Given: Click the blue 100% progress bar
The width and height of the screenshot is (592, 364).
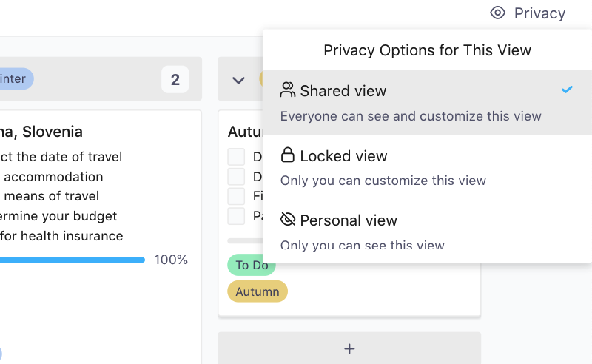Looking at the screenshot, I should (73, 260).
